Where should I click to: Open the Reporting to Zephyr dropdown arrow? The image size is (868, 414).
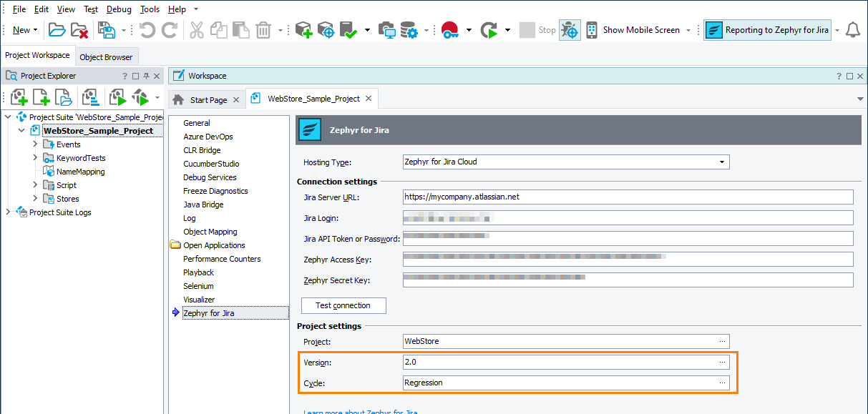837,30
